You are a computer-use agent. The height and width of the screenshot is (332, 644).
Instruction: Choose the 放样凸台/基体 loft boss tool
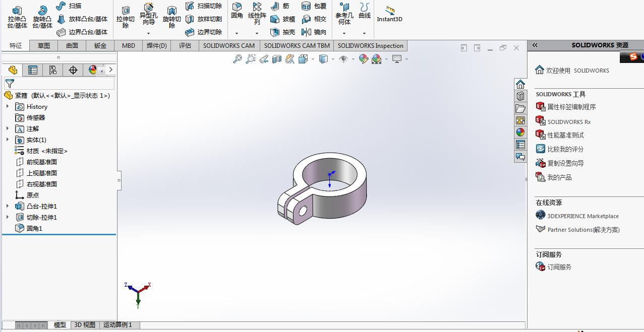[82, 19]
